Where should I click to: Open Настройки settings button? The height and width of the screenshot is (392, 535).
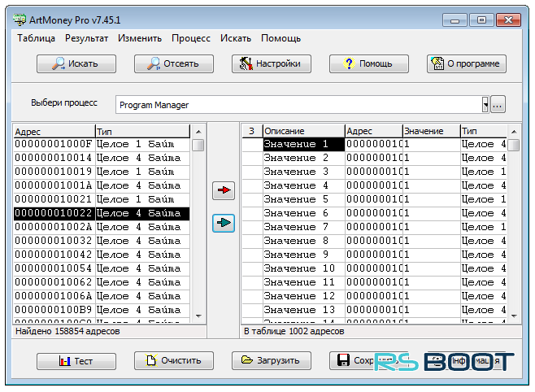pos(272,63)
